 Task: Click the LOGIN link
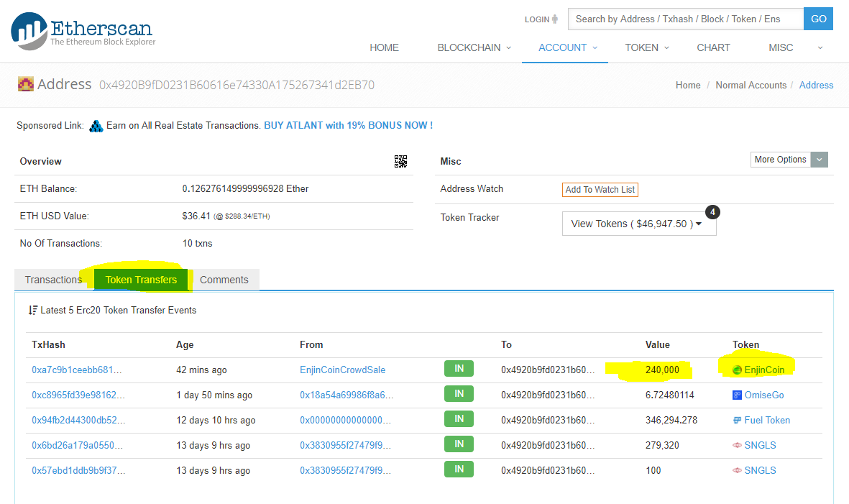pos(536,19)
